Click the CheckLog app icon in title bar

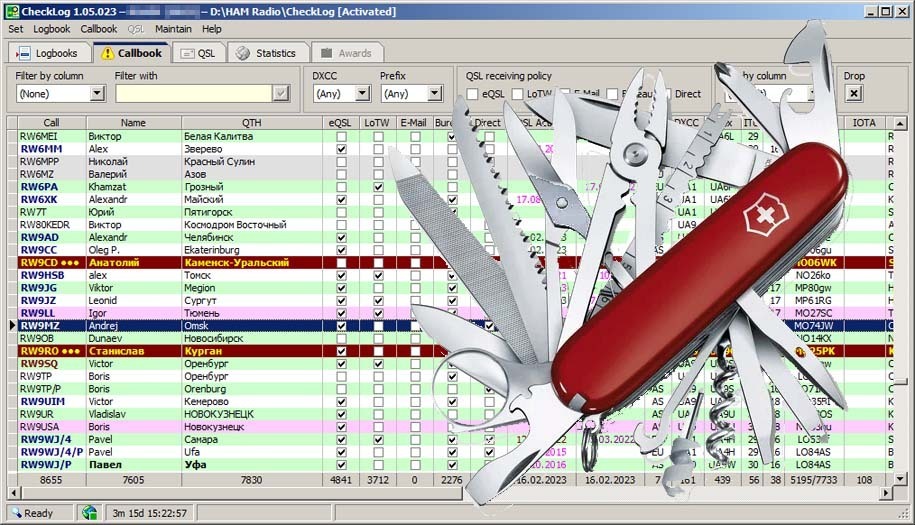click(x=12, y=11)
